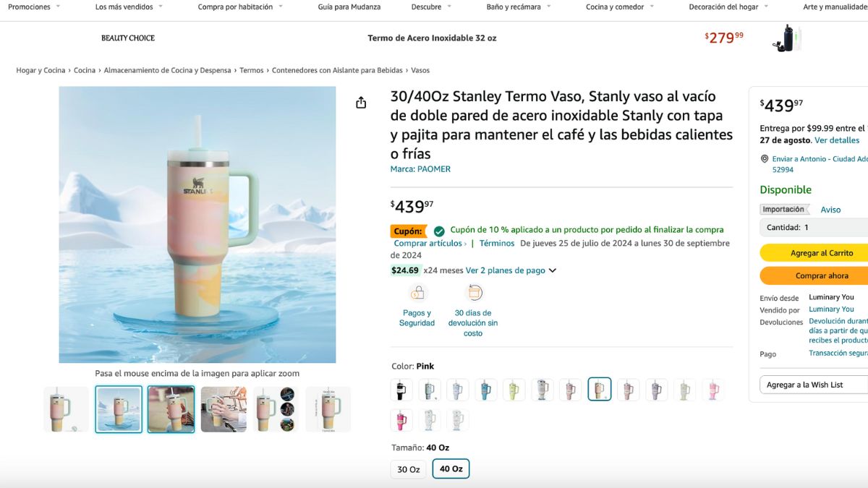868x488 pixels.
Task: Open the Cocina y comedor nav menu
Action: pos(620,7)
